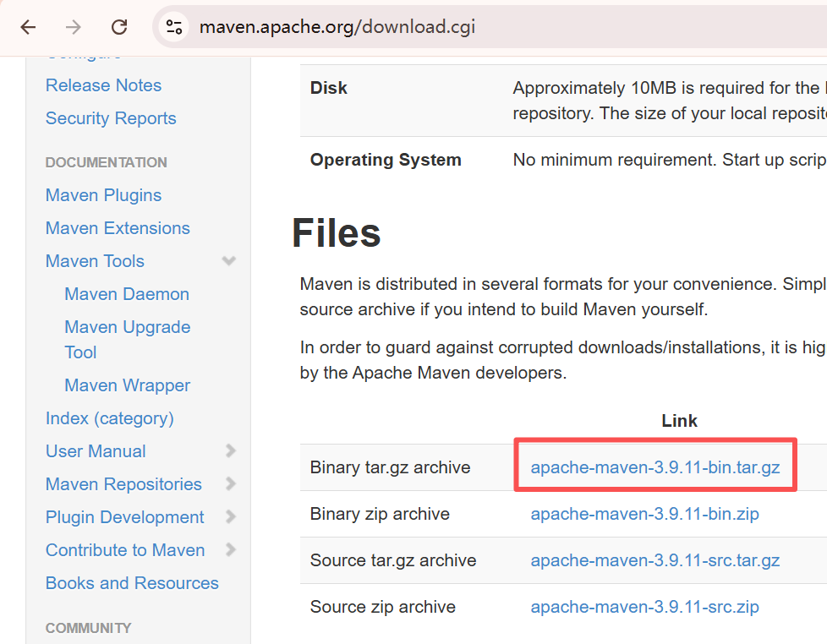The width and height of the screenshot is (827, 644).
Task: Click the browser back arrow
Action: 28,27
